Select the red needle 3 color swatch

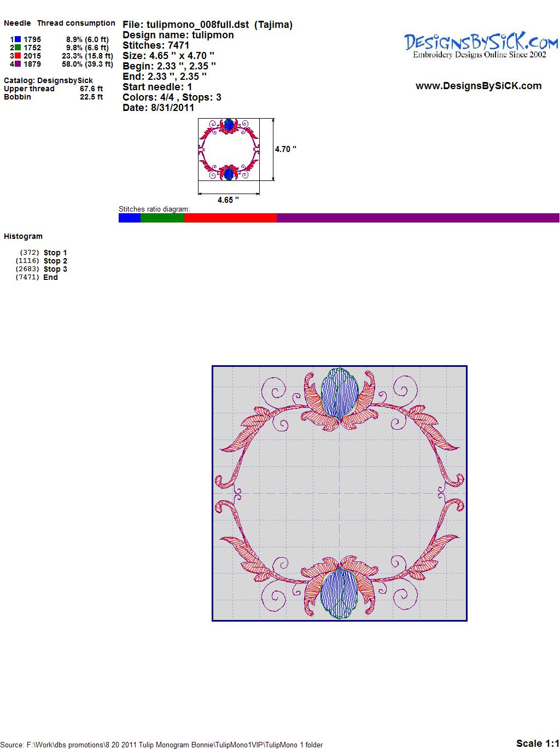(x=18, y=56)
